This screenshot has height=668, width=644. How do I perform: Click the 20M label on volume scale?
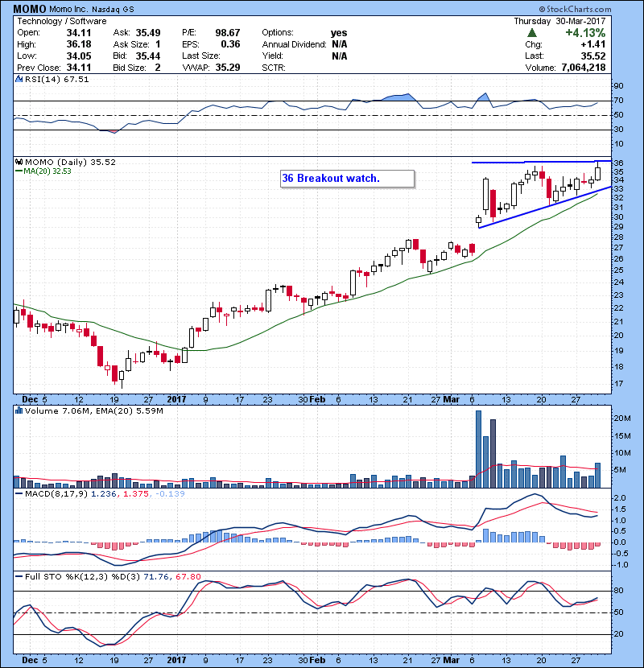621,419
